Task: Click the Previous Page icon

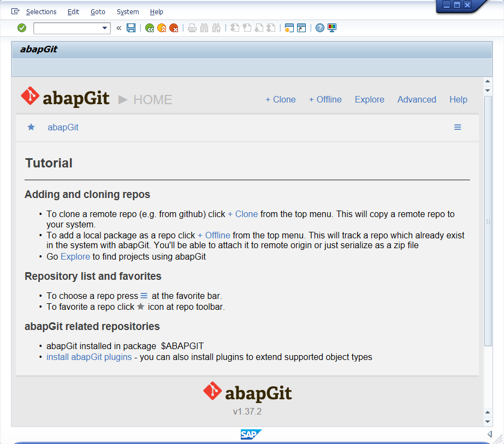Action: click(247, 28)
